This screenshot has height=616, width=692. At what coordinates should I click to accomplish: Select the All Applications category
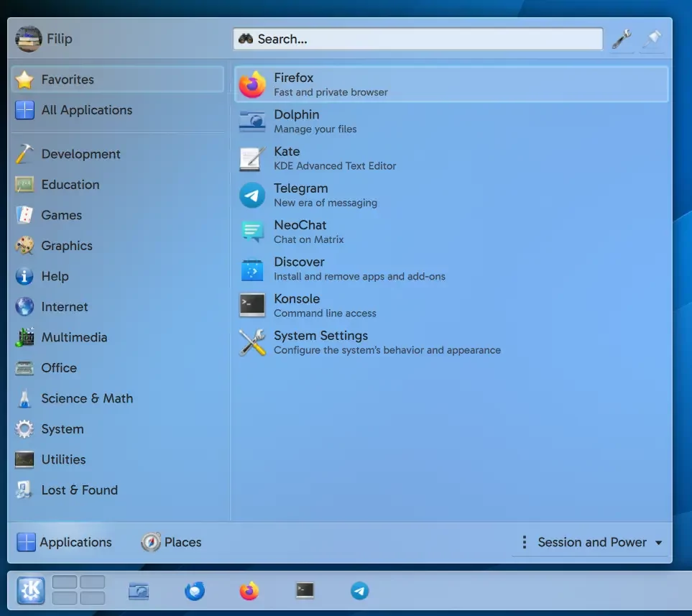pos(86,110)
